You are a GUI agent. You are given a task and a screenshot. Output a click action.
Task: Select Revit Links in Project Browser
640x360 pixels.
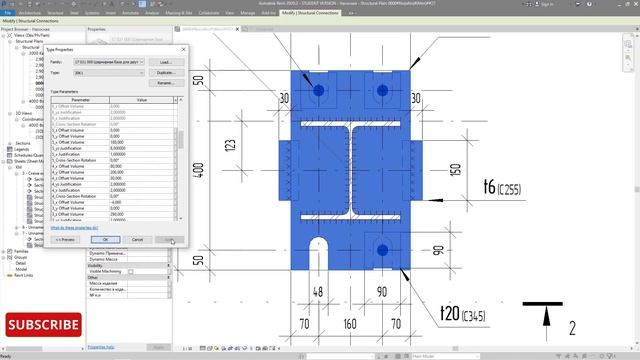(x=24, y=276)
